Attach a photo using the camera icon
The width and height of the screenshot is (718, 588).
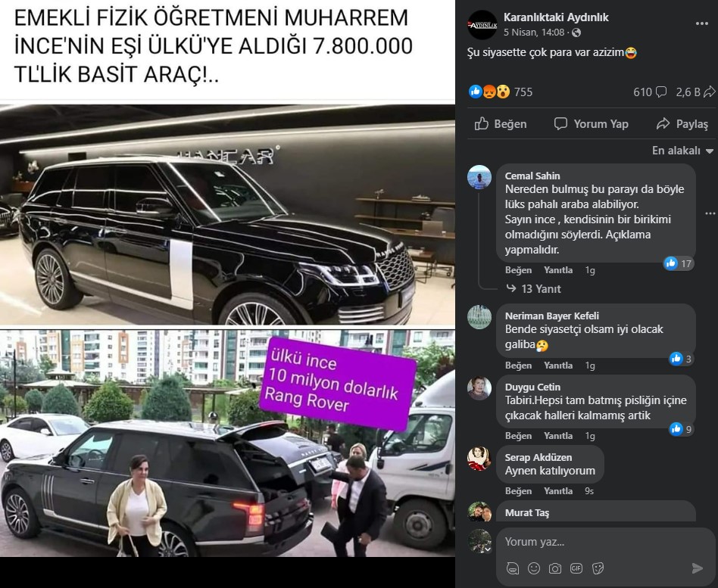[x=555, y=568]
